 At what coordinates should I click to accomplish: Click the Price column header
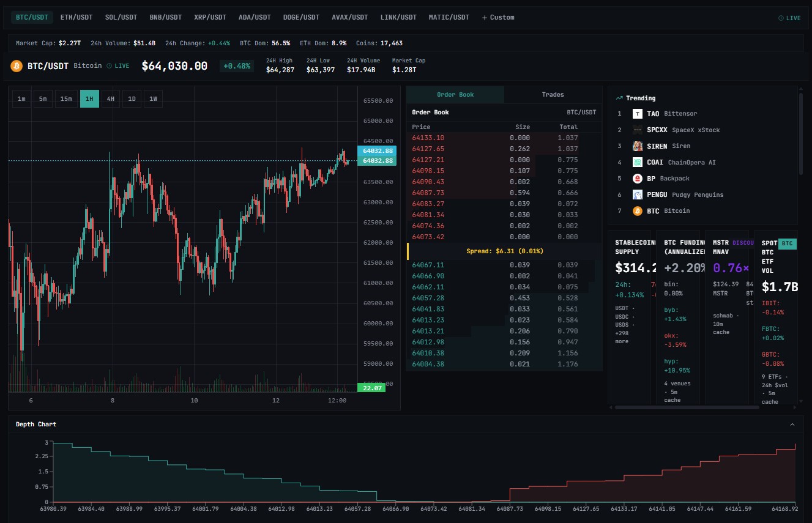[421, 127]
